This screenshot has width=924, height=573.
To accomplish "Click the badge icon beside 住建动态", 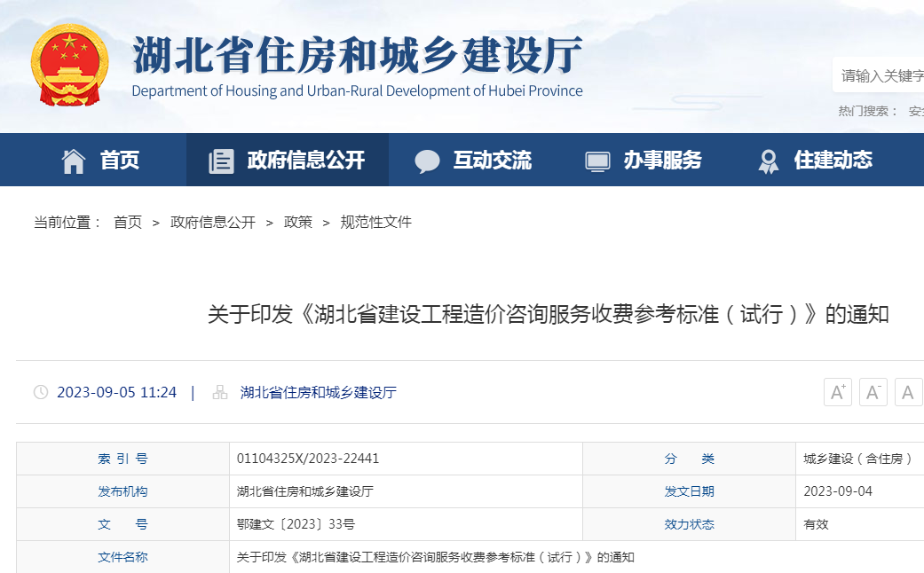I will (x=768, y=161).
